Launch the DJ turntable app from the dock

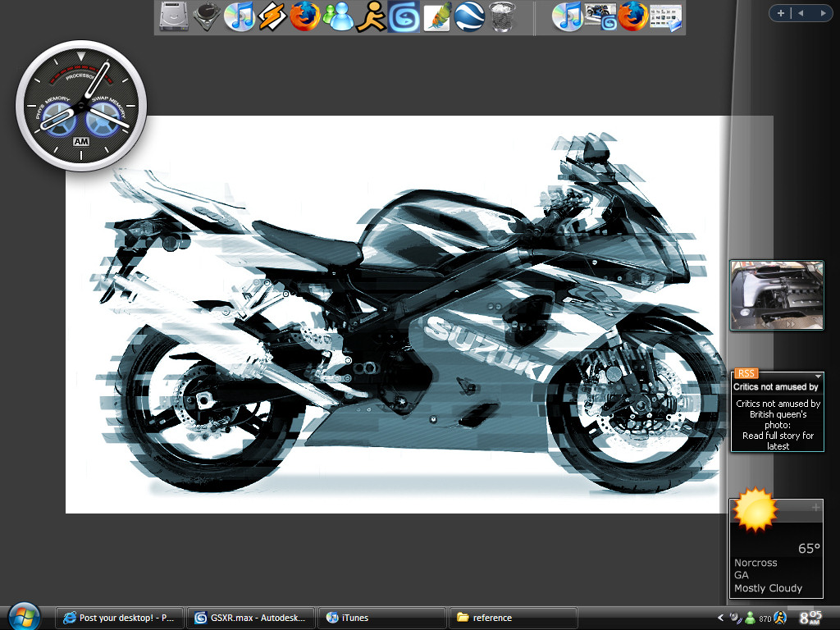[207, 16]
